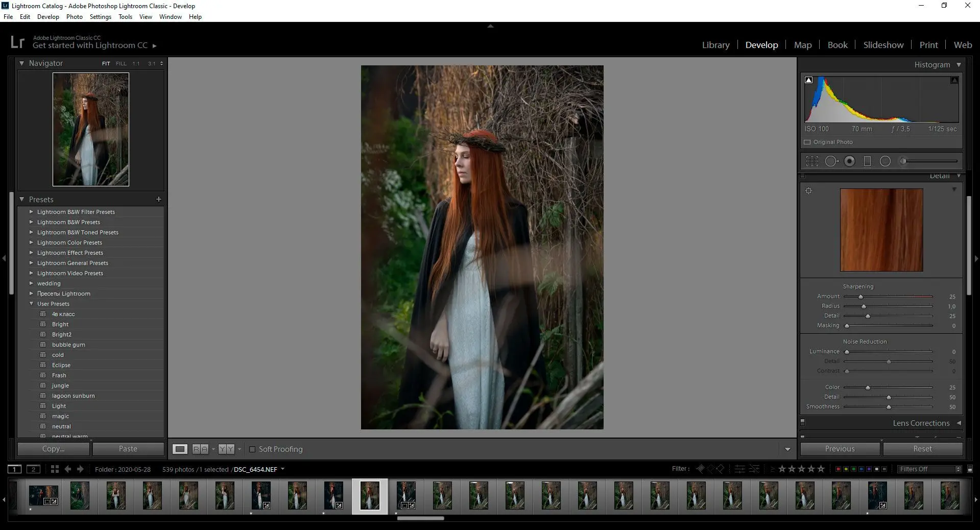
Task: Enable the Soft Proofing checkbox
Action: pyautogui.click(x=252, y=449)
